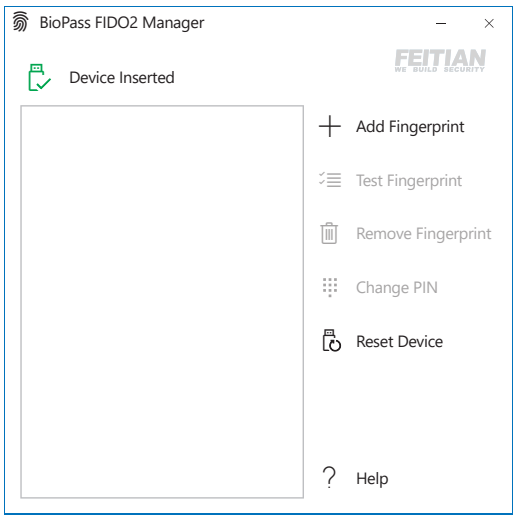This screenshot has height=518, width=517.
Task: Click the BioPass FIDO2 Manager title text
Action: pyautogui.click(x=122, y=23)
